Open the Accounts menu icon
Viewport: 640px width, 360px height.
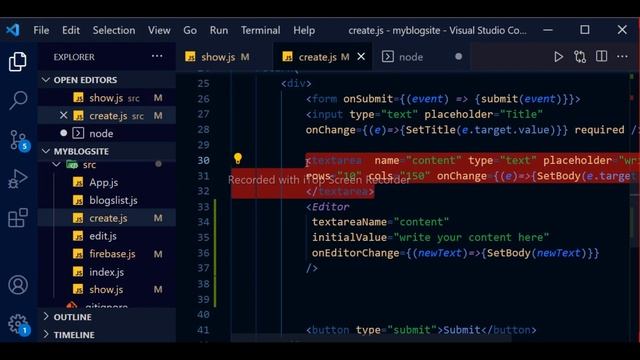pos(18,284)
